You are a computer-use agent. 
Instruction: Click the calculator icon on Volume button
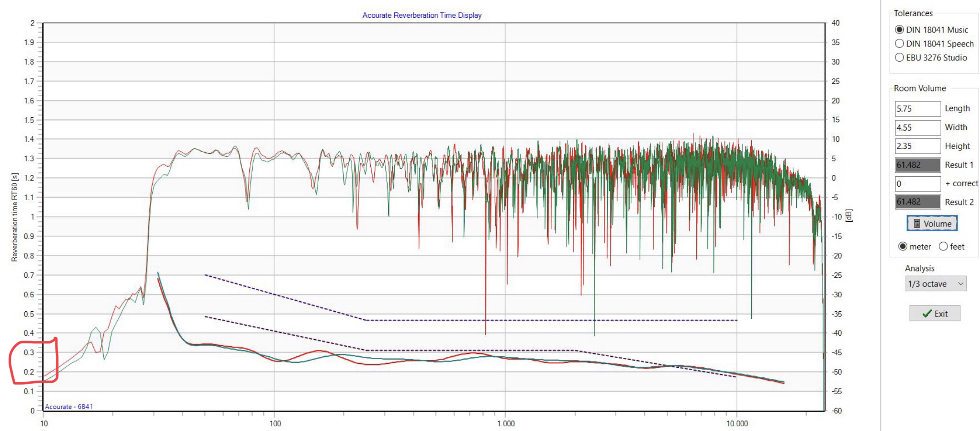[917, 224]
